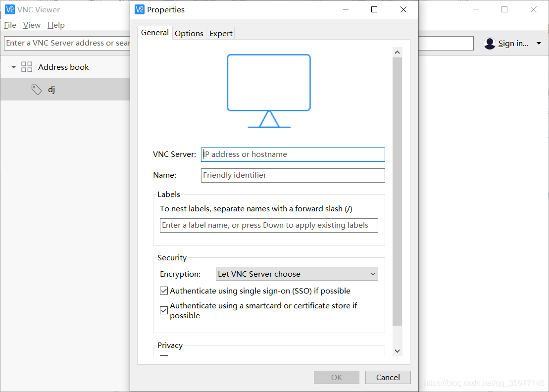
Task: Click the Cancel button
Action: [388, 377]
